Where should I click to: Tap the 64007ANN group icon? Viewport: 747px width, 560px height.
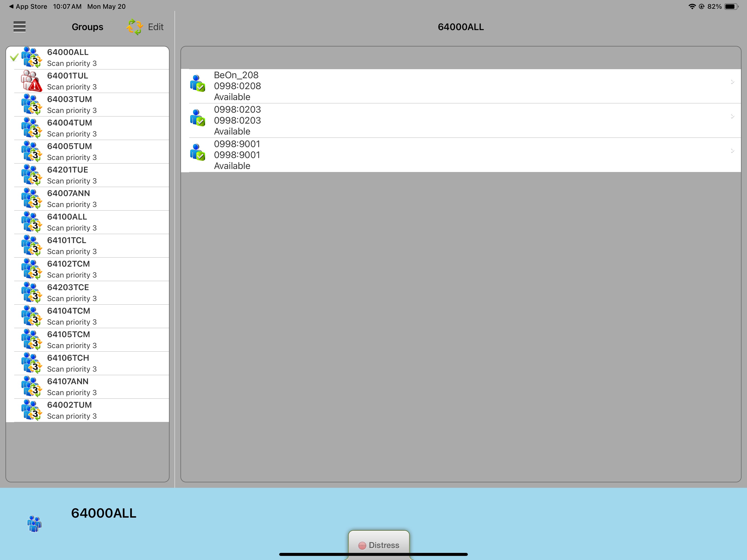point(32,199)
